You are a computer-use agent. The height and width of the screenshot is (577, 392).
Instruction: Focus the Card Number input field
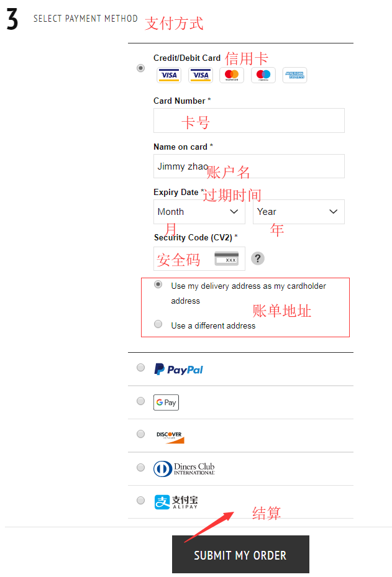pos(249,120)
